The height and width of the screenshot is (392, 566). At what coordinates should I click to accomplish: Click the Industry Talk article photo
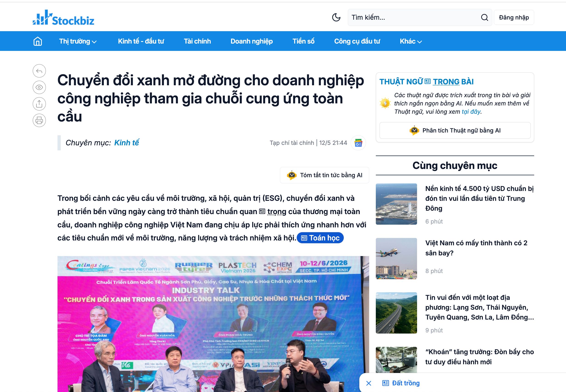click(213, 324)
